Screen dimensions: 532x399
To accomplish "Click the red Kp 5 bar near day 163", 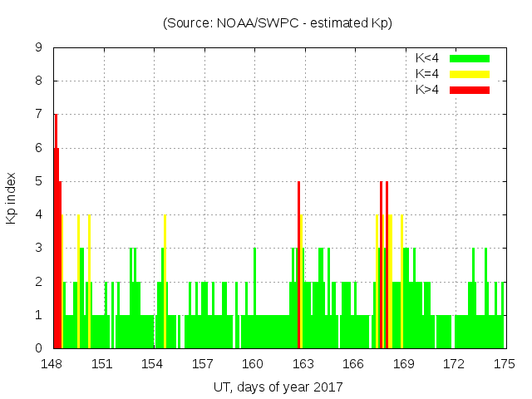I will 298,266.
